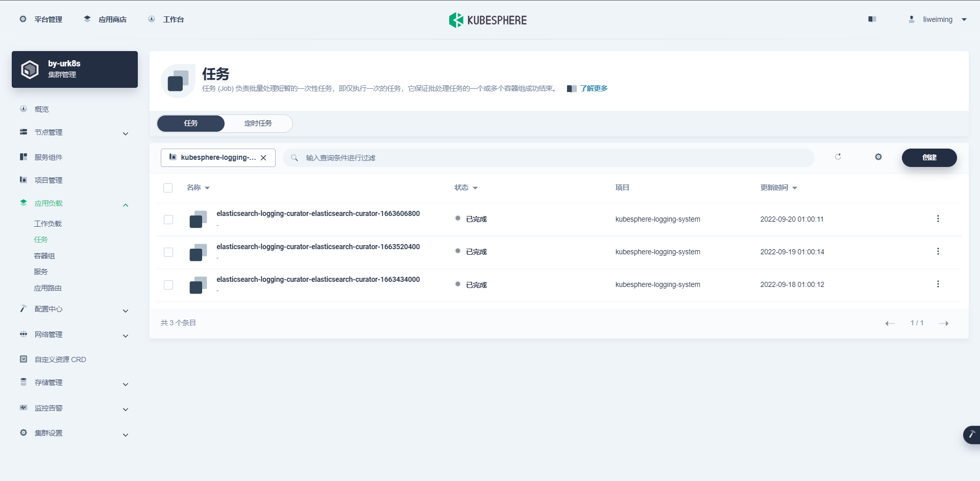
Task: Toggle the select-all jobs checkbox
Action: [x=168, y=188]
